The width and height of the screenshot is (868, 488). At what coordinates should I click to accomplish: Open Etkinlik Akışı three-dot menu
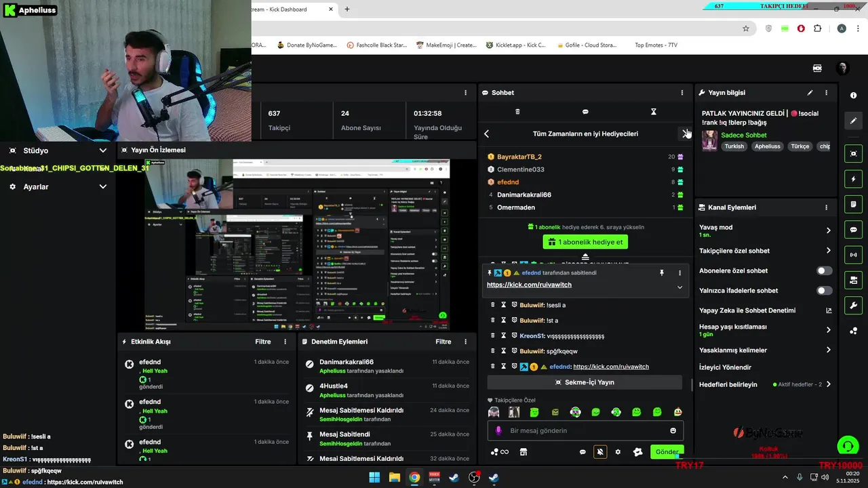[285, 342]
